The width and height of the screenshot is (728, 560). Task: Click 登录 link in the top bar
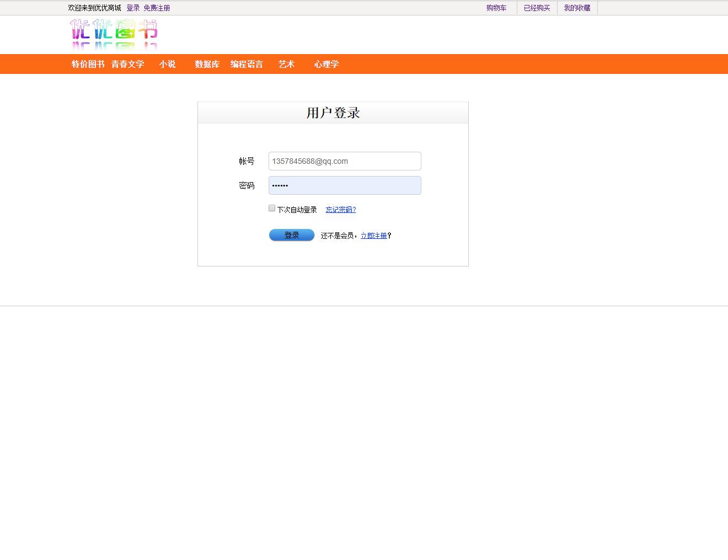pos(132,8)
